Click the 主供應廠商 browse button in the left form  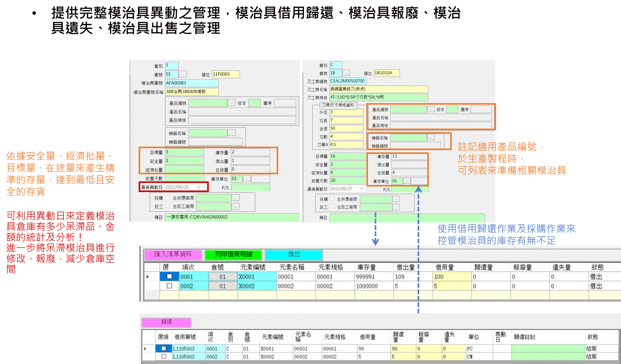click(x=235, y=198)
